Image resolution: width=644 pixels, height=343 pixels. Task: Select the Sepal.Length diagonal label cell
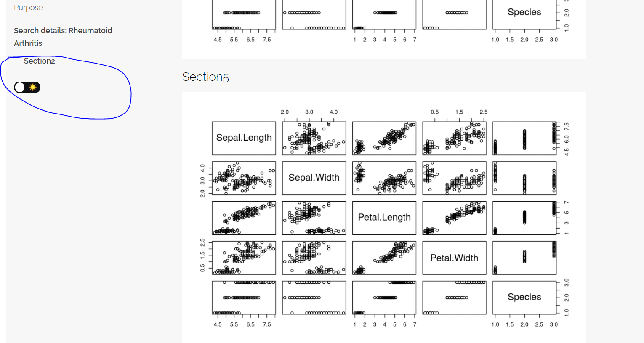[244, 138]
